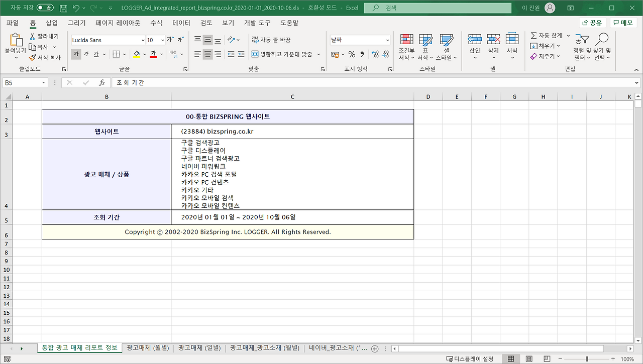Decrease the font size
Screen dimensions: 643x364
pos(180,40)
